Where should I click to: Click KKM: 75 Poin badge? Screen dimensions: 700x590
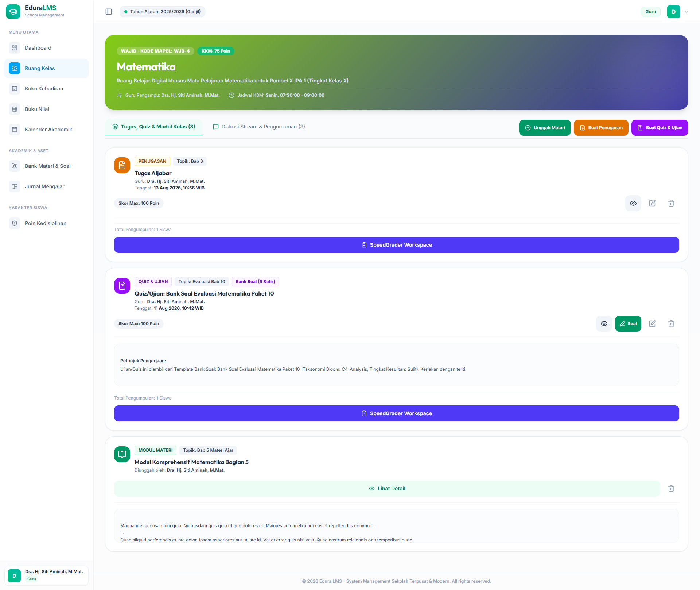[x=216, y=51]
